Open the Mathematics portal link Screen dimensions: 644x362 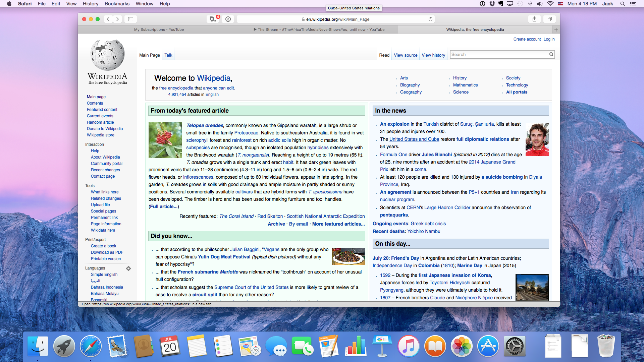465,85
